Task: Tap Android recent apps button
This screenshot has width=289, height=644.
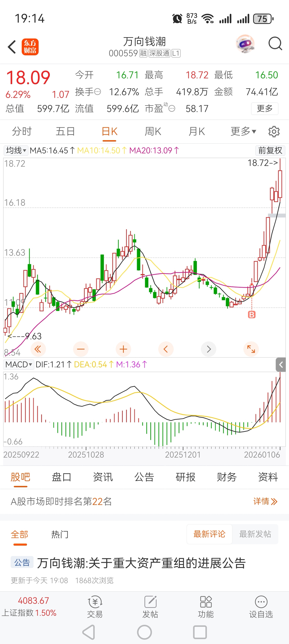Action: [x=200, y=632]
